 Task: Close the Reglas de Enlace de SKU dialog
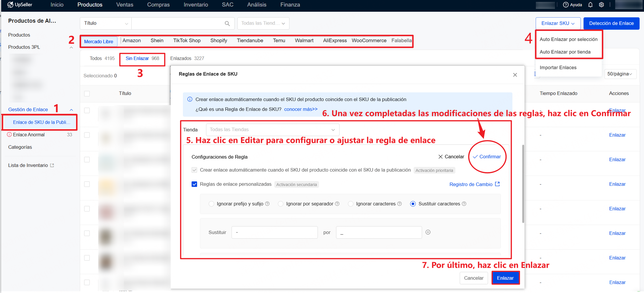click(x=515, y=75)
